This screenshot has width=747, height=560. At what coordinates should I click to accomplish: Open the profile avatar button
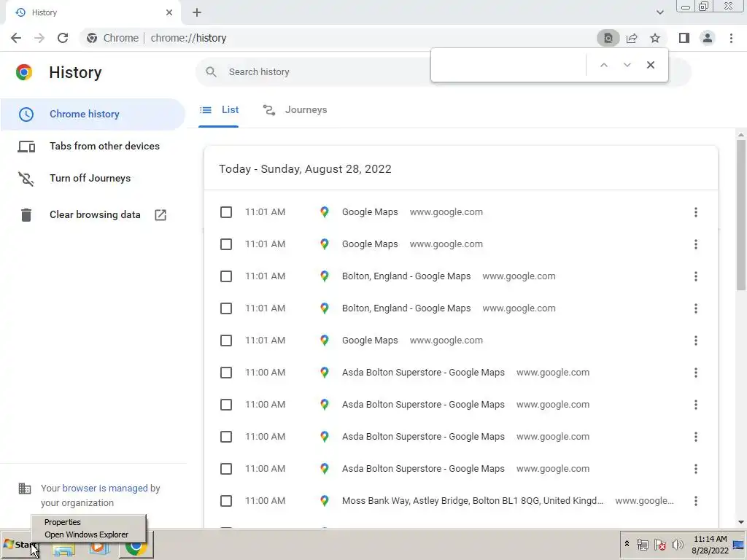708,38
